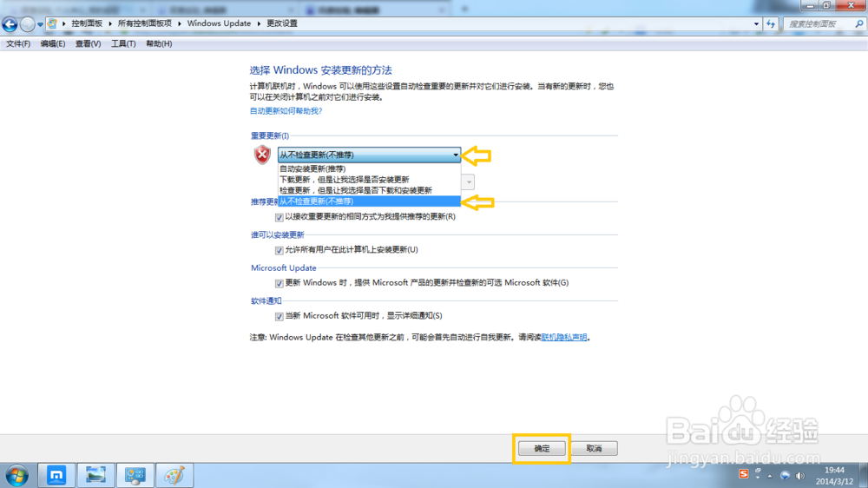Open address bar history dropdown arrow
The width and height of the screenshot is (868, 488).
coord(756,23)
